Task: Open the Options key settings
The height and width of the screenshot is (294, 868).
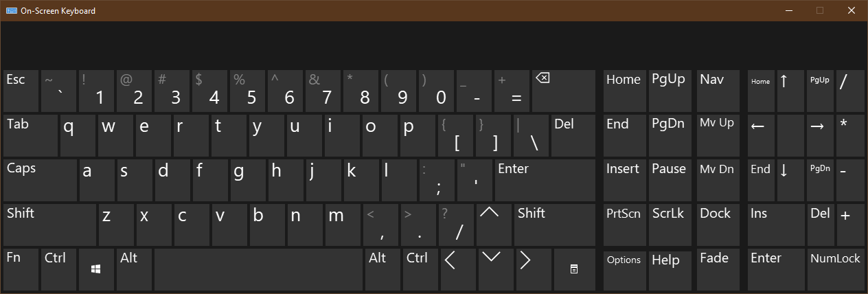Action: click(624, 269)
